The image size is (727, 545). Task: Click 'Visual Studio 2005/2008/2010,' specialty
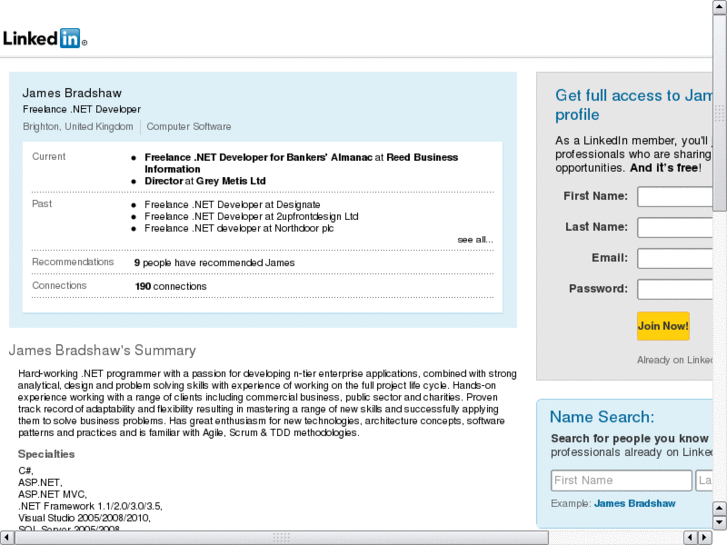84,518
